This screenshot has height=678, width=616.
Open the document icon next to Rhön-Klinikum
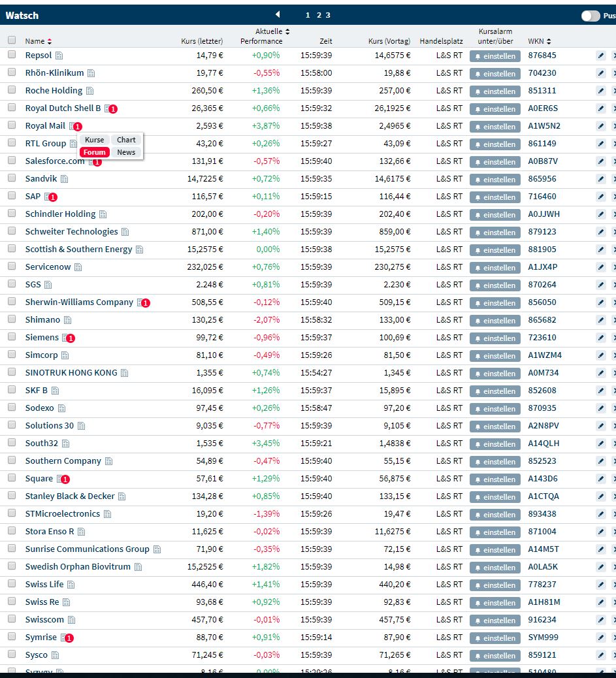pyautogui.click(x=91, y=74)
